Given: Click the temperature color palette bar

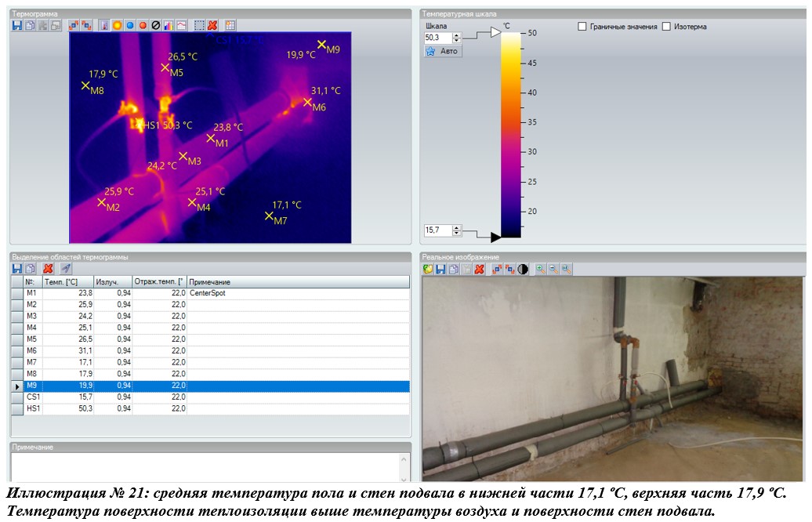Looking at the screenshot, I should [510, 135].
